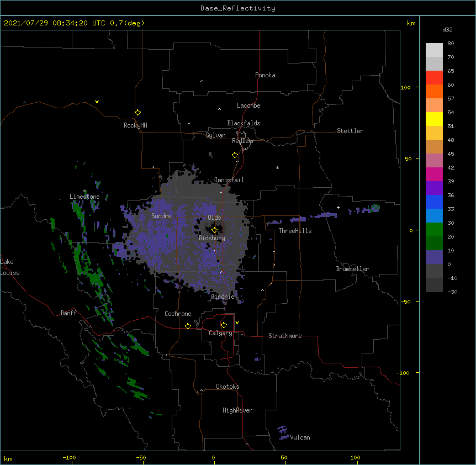
Task: Click the Limestone label
Action: coord(84,197)
